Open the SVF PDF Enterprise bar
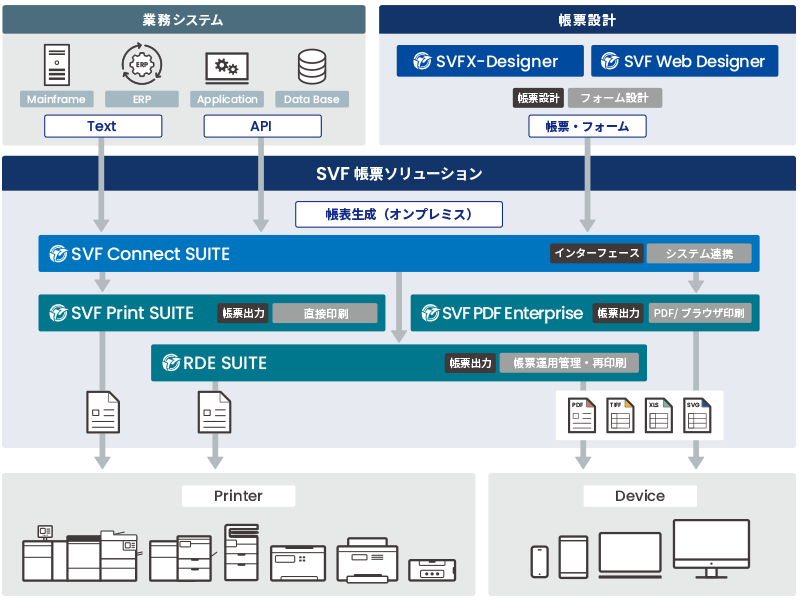The image size is (800, 600). tap(502, 313)
